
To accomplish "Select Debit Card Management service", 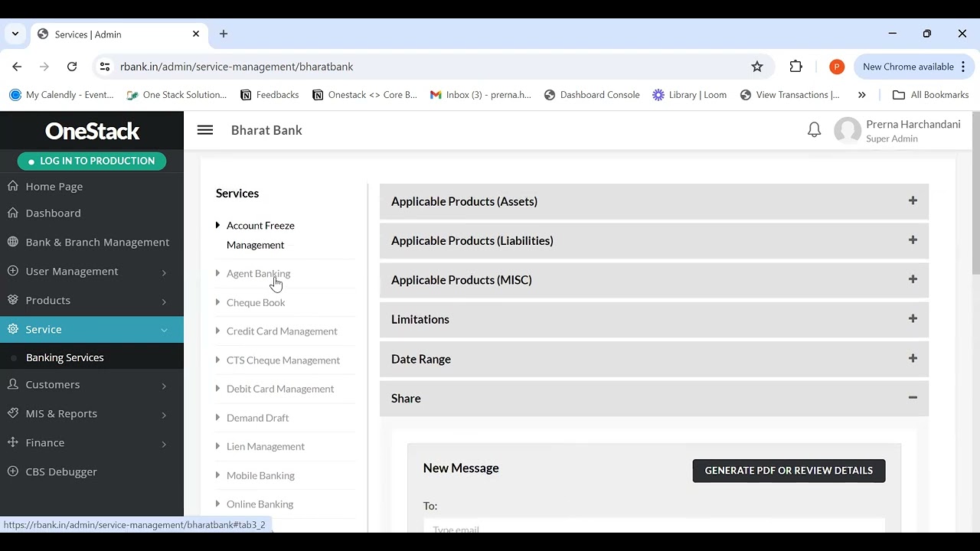I will point(280,389).
